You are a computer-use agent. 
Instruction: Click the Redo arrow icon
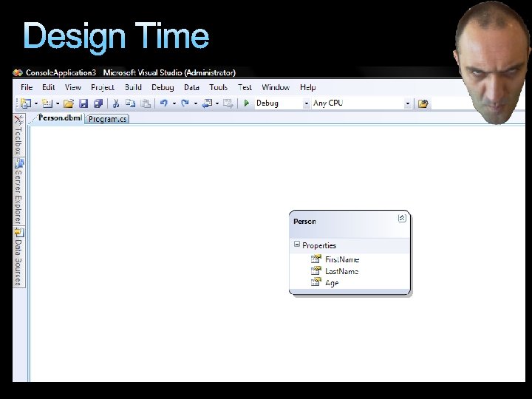tap(185, 103)
